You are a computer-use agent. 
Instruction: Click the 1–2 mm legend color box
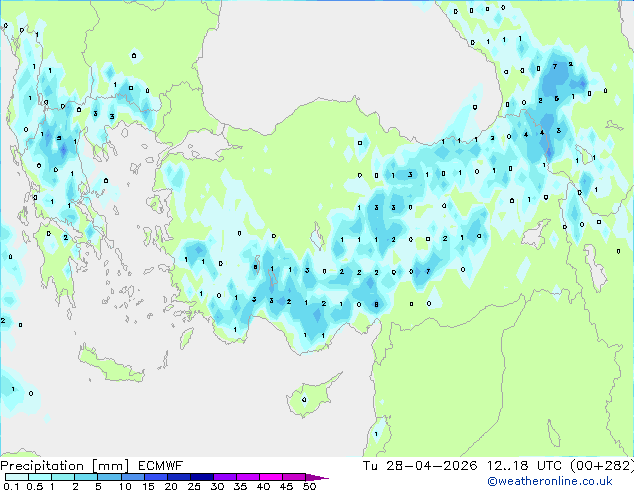[x=63, y=477]
